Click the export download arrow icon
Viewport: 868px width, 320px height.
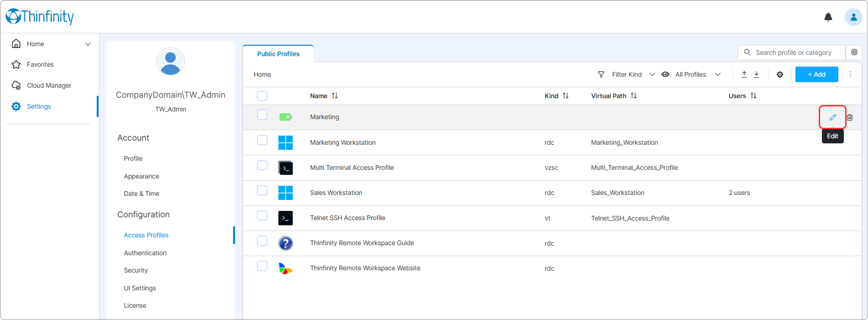tap(756, 74)
